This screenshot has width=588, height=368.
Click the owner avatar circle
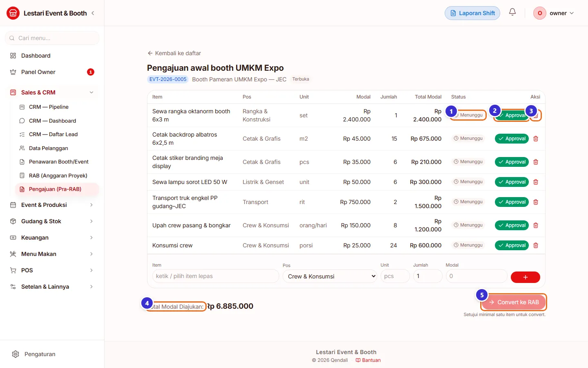[x=540, y=13]
